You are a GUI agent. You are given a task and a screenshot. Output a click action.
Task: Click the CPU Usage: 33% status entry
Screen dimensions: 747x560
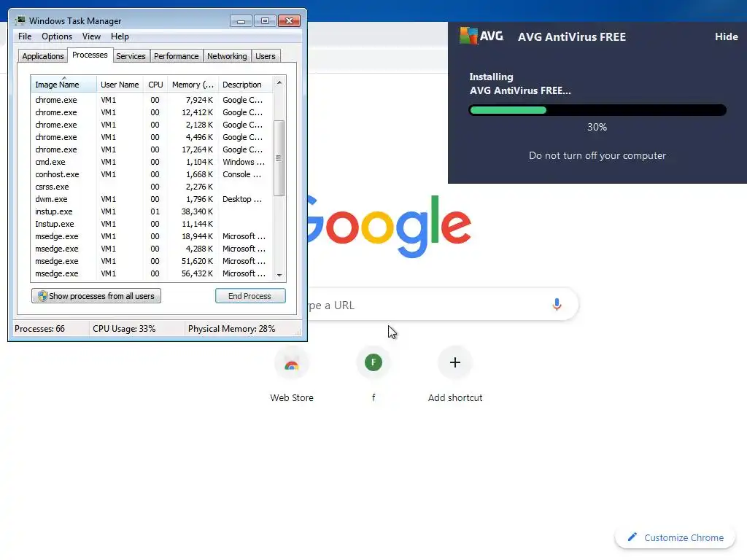pos(124,329)
